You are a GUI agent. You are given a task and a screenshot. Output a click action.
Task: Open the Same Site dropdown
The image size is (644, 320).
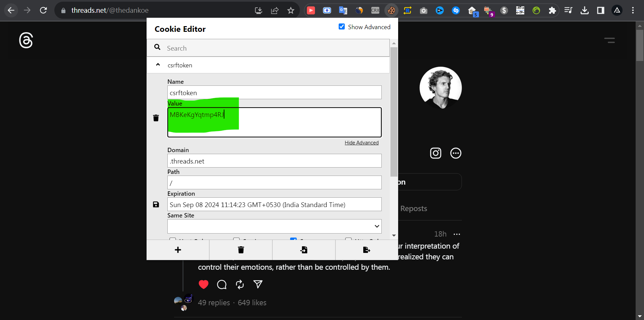pos(274,226)
